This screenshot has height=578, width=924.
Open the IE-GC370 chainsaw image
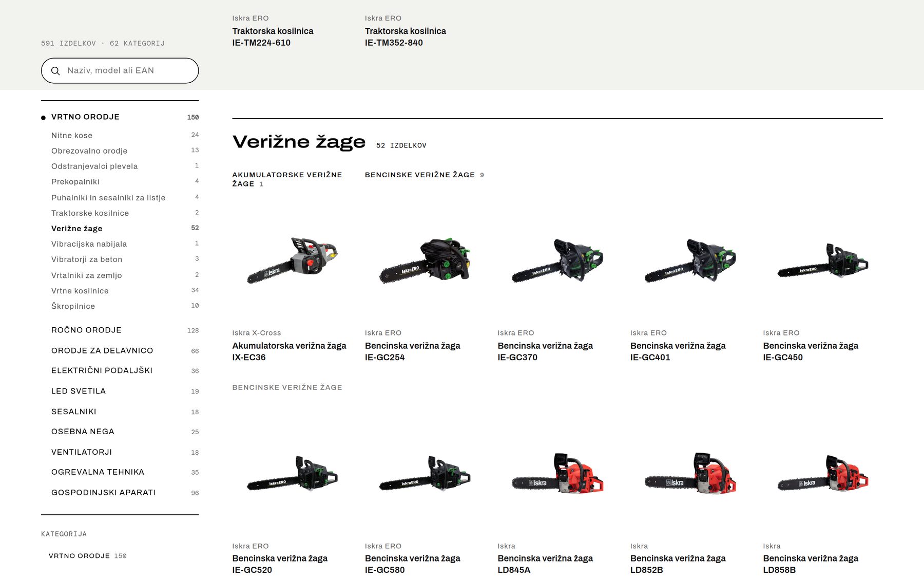558,260
